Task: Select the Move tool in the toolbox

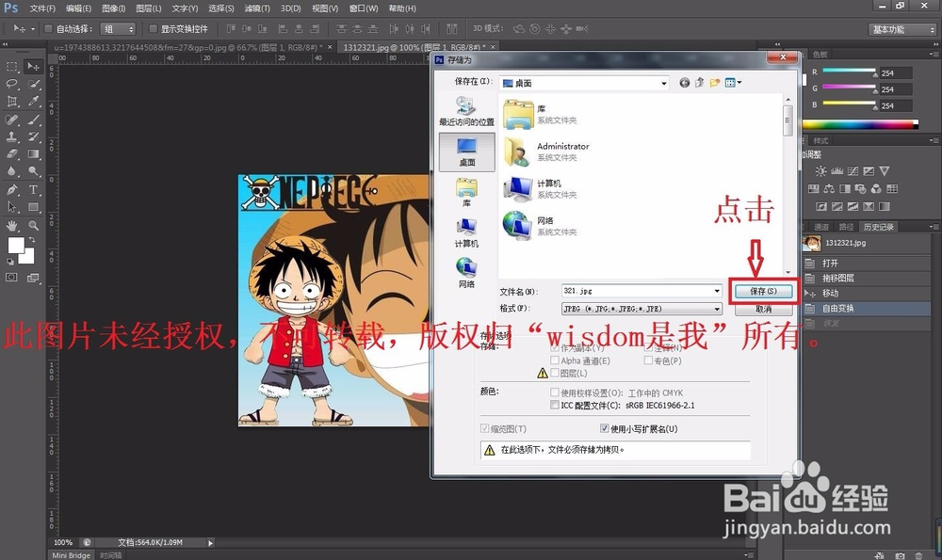Action: (x=33, y=67)
